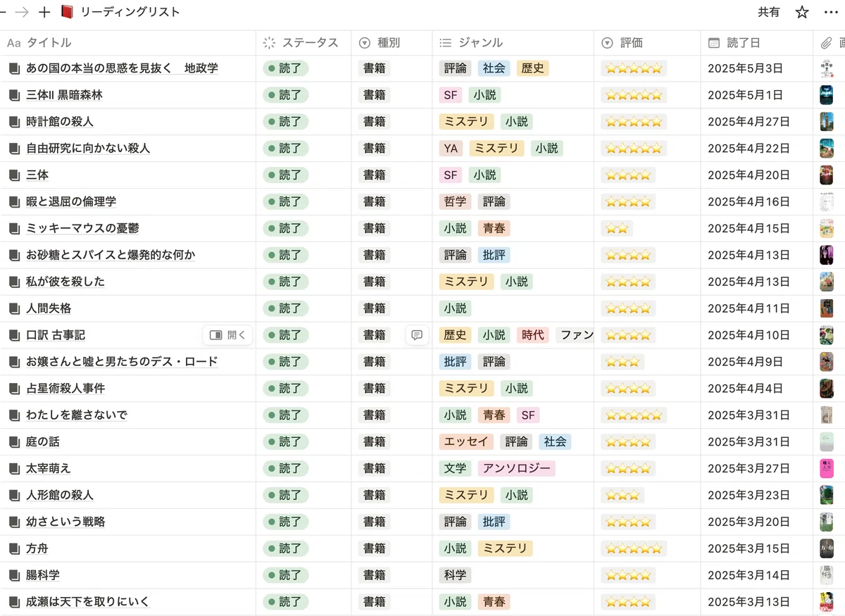Click date 2025年4月9日
Image resolution: width=845 pixels, height=616 pixels.
coord(745,362)
